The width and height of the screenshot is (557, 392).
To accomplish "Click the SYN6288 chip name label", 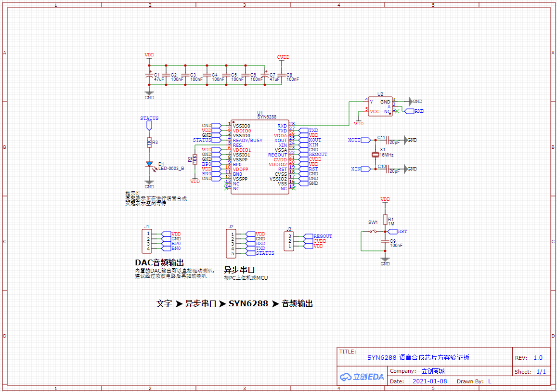I will coord(267,117).
